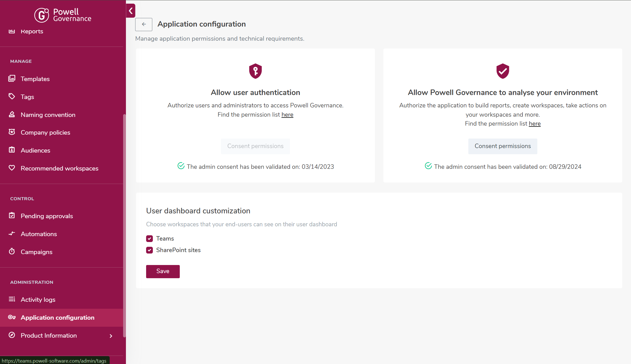Open Pending approvals
Viewport: 631px width, 364px height.
(x=61, y=216)
